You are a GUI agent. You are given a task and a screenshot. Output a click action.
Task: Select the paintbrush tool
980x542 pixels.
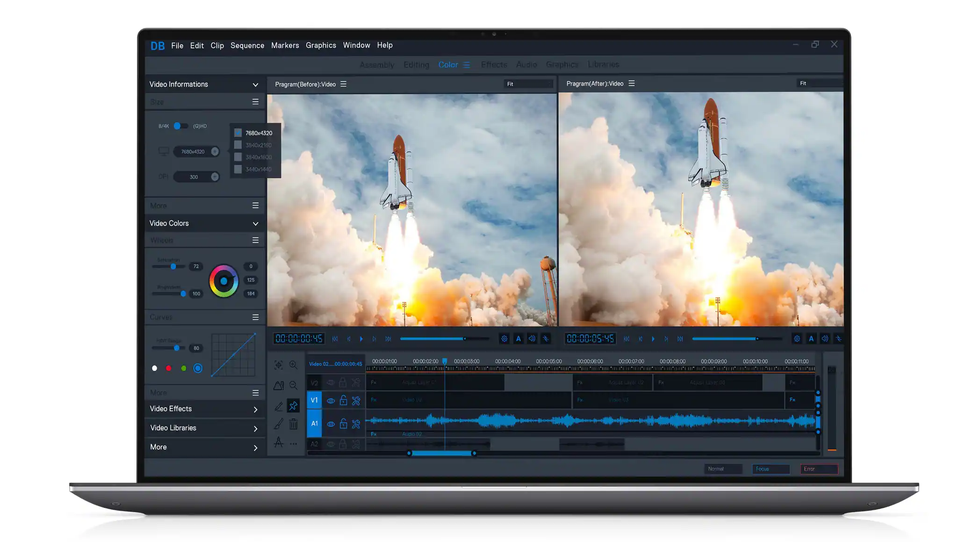click(x=279, y=424)
